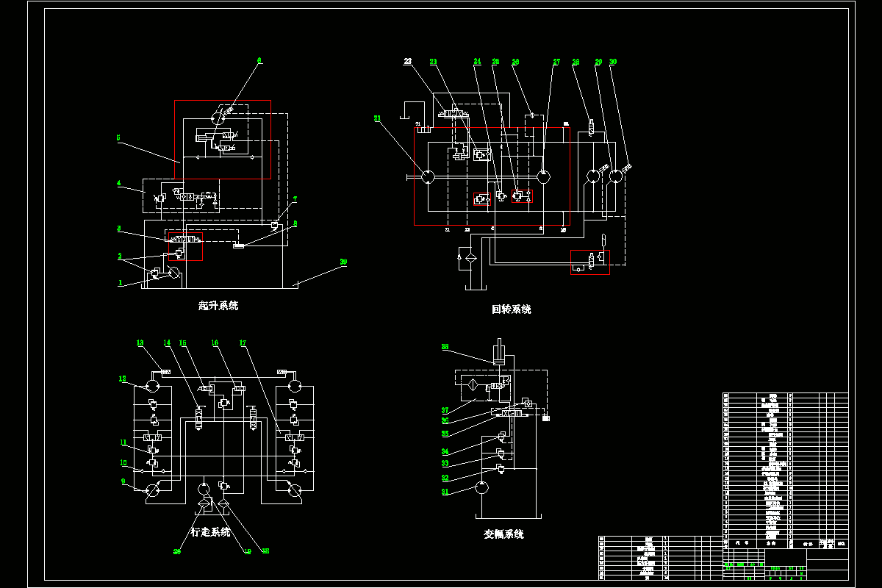Select the pump symbol at callout 31
The image size is (882, 588).
[482, 486]
